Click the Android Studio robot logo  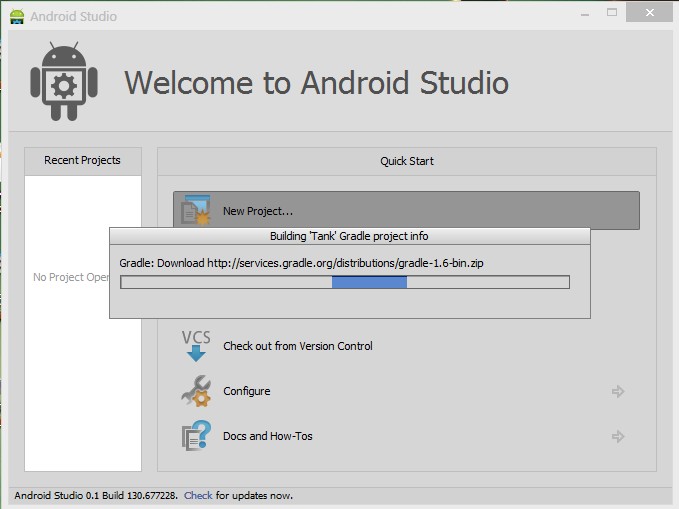tap(64, 81)
